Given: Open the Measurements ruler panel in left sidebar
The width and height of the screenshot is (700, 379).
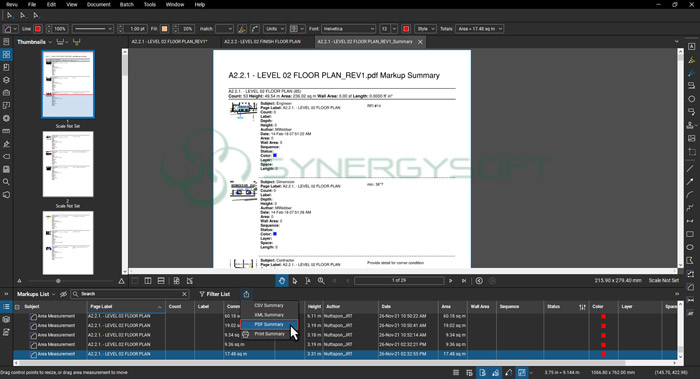Looking at the screenshot, I should click(x=6, y=131).
